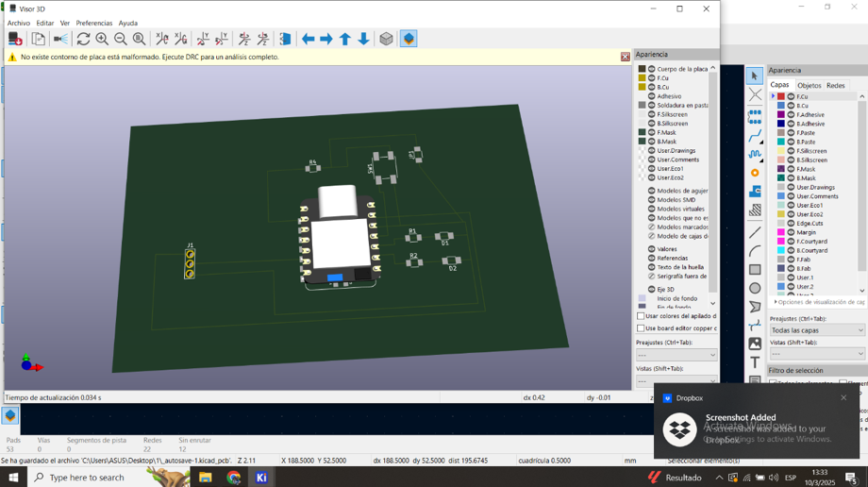The height and width of the screenshot is (487, 868).
Task: Open the Editar menu
Action: click(x=45, y=23)
